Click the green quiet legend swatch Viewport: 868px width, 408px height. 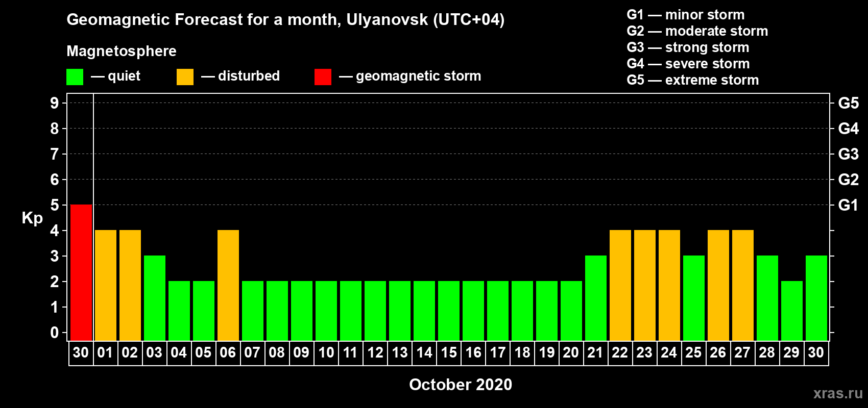(x=75, y=77)
